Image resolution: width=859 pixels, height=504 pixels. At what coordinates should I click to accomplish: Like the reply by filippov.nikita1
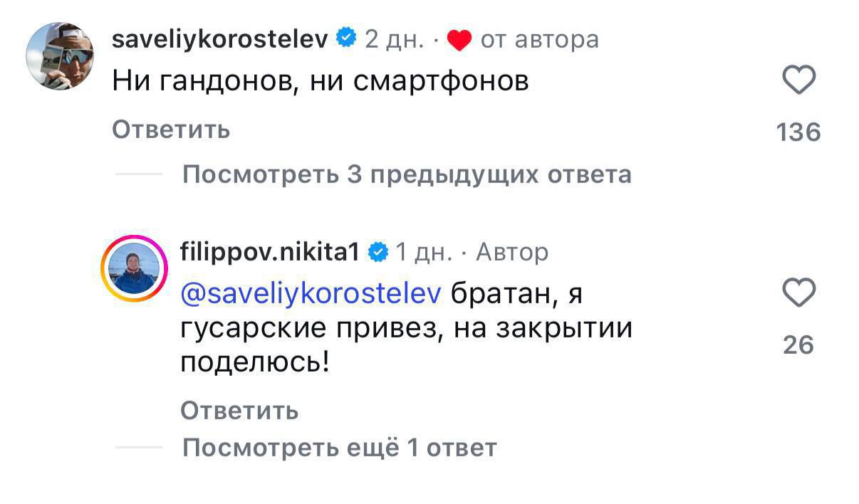click(x=799, y=293)
